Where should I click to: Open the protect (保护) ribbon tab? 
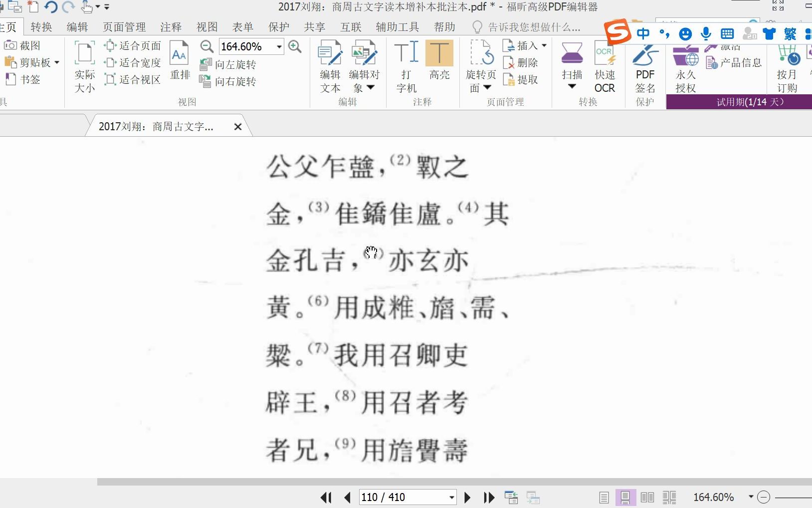click(279, 27)
